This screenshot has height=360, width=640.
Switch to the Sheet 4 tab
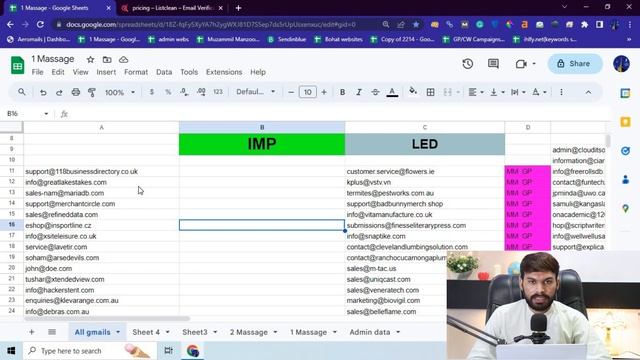146,332
